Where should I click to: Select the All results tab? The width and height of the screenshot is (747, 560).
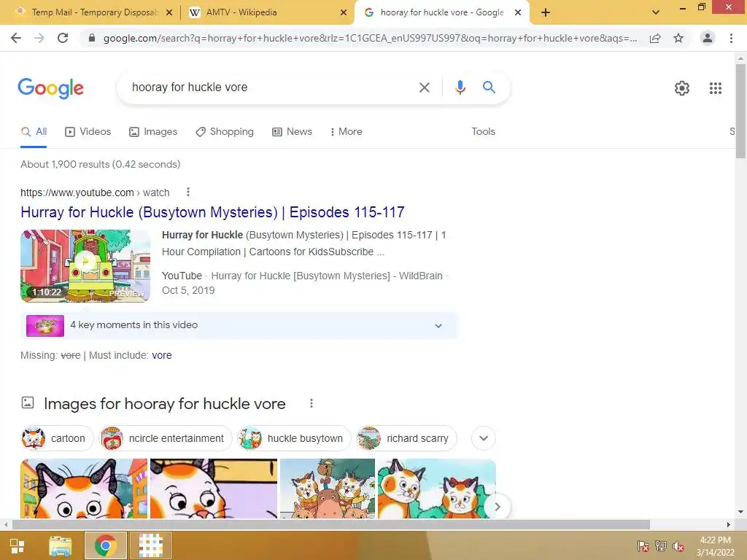point(34,132)
